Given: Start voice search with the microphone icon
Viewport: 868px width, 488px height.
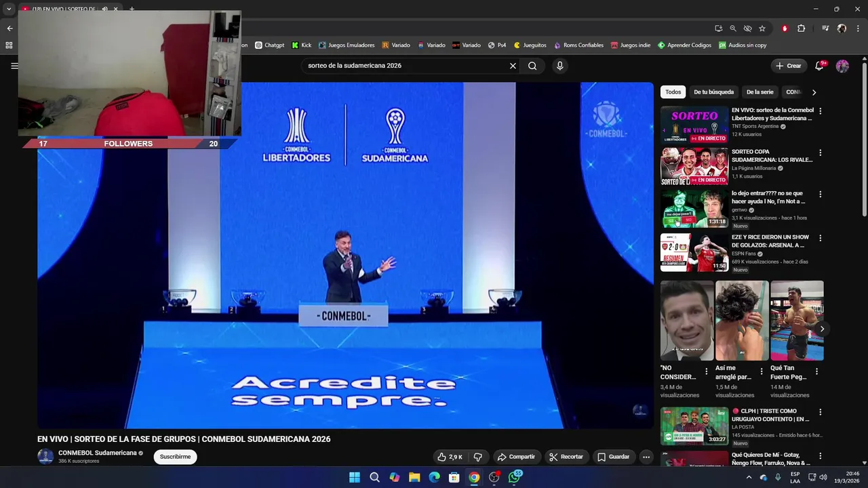Looking at the screenshot, I should (559, 66).
